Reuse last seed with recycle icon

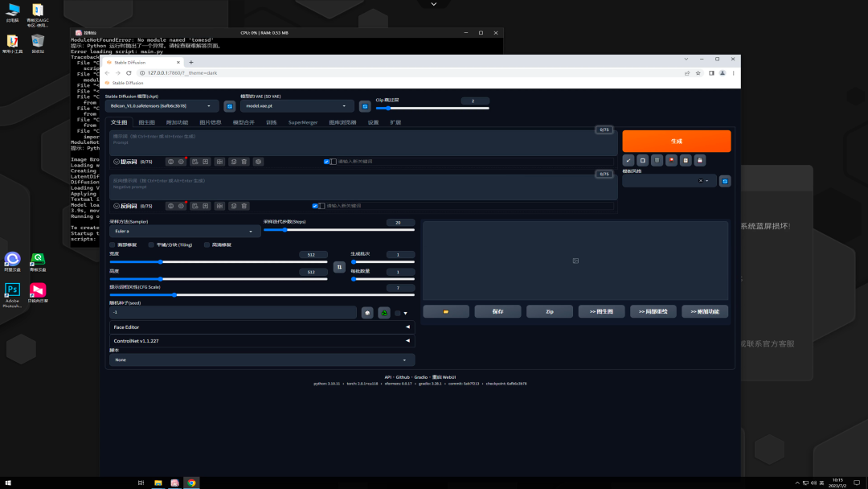[384, 313]
